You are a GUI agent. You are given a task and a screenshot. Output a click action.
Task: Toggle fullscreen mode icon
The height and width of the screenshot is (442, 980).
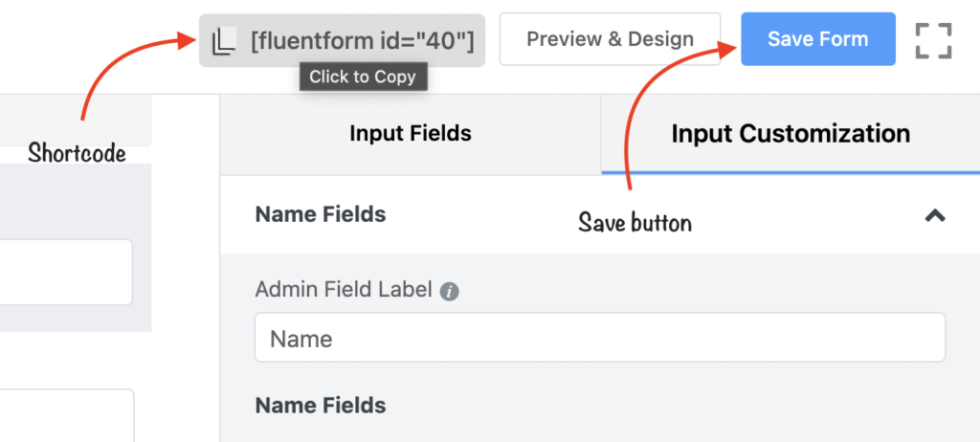(x=933, y=40)
